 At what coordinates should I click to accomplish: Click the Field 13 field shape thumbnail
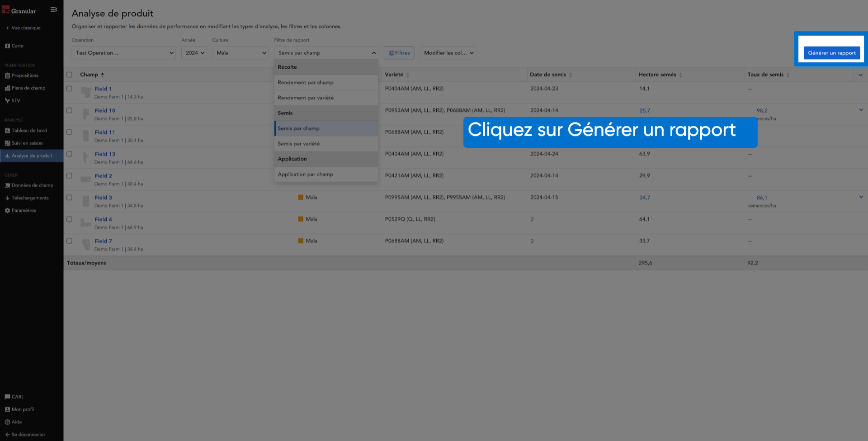pyautogui.click(x=86, y=157)
